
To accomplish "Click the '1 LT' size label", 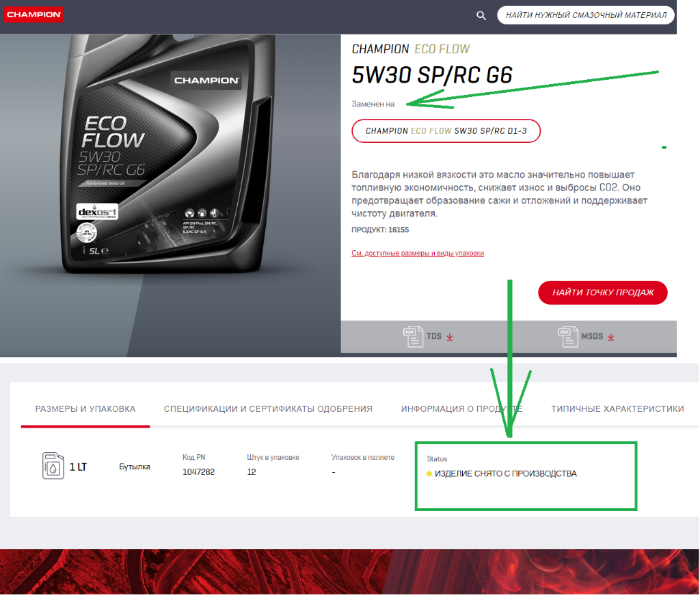I will tap(78, 467).
